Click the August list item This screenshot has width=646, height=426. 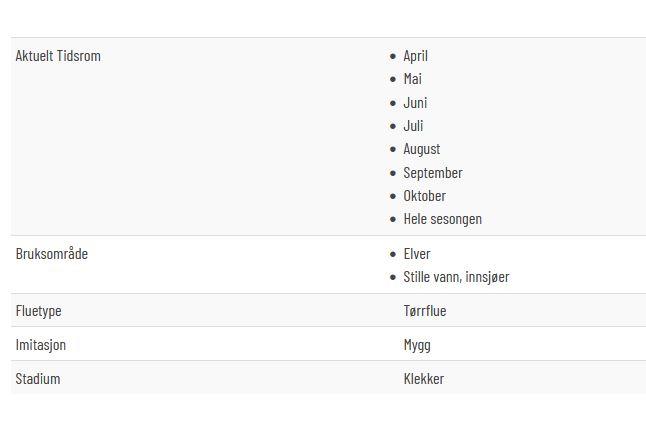coord(422,149)
